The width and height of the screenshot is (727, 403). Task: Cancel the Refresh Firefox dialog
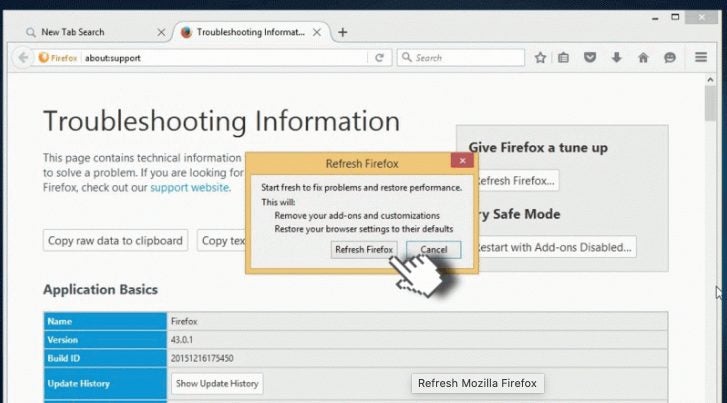[434, 249]
